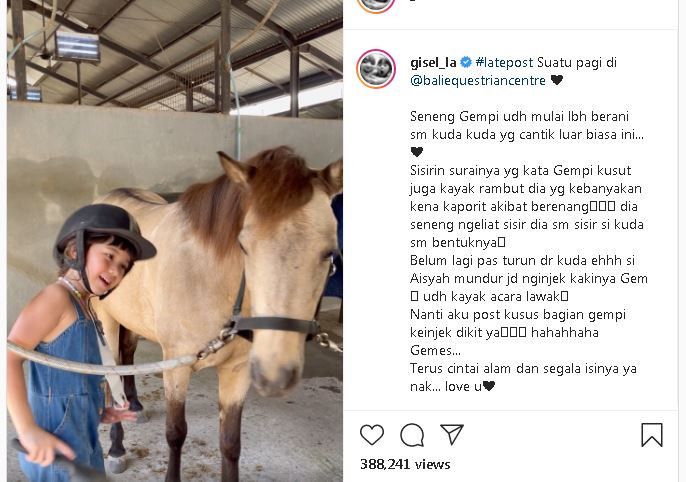Image resolution: width=686 pixels, height=482 pixels.
Task: Open gisel_la's profile picture next to the caption
Action: (x=376, y=69)
